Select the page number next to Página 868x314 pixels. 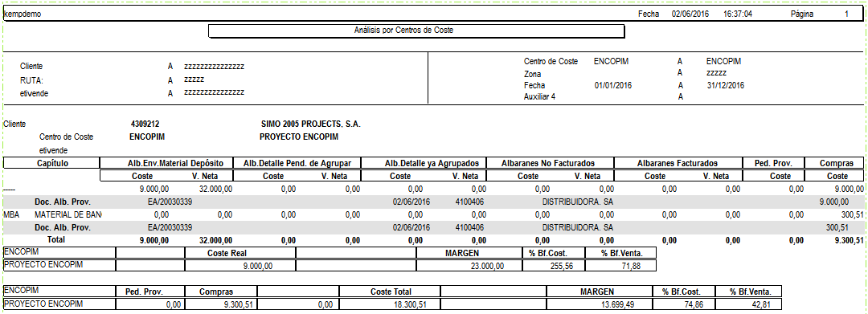tap(846, 14)
